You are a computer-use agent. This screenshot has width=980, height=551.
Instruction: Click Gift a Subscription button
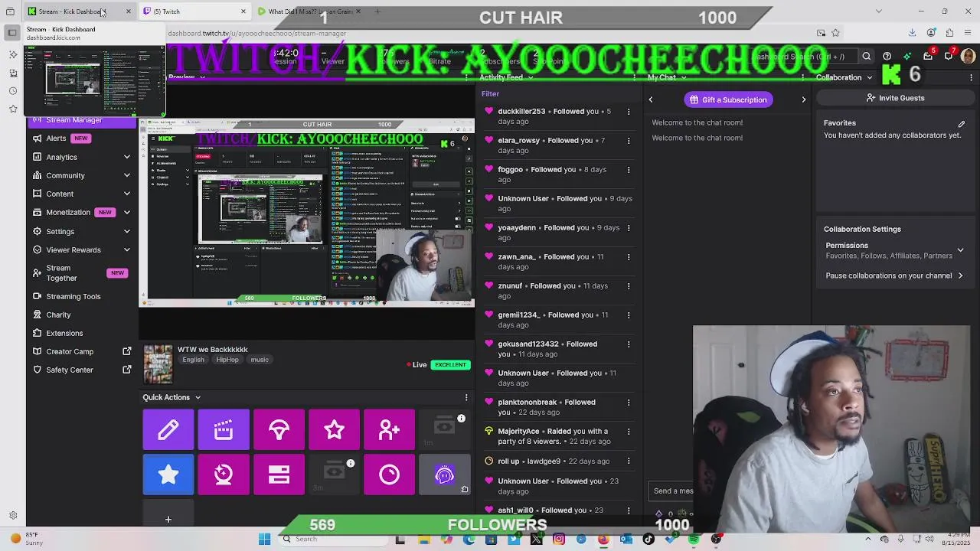pyautogui.click(x=727, y=99)
